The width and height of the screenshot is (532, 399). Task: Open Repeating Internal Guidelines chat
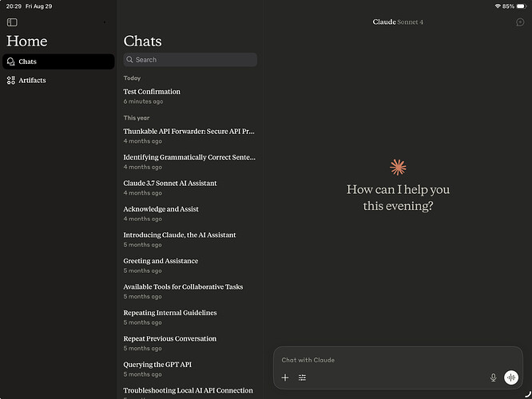[x=190, y=318]
